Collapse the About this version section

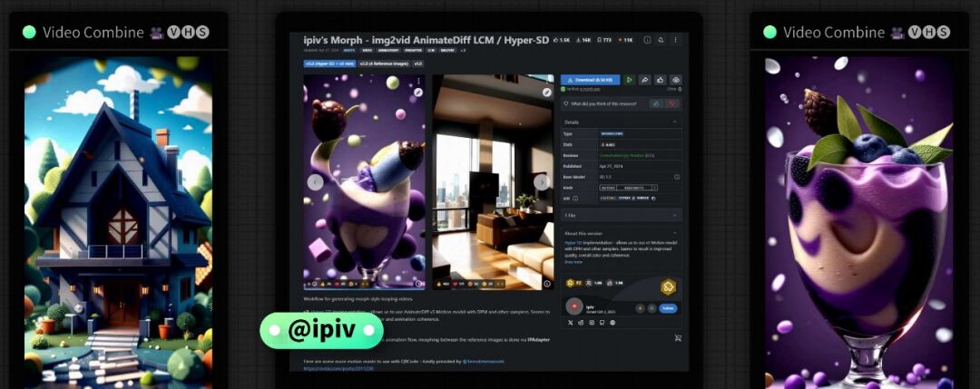pyautogui.click(x=674, y=234)
